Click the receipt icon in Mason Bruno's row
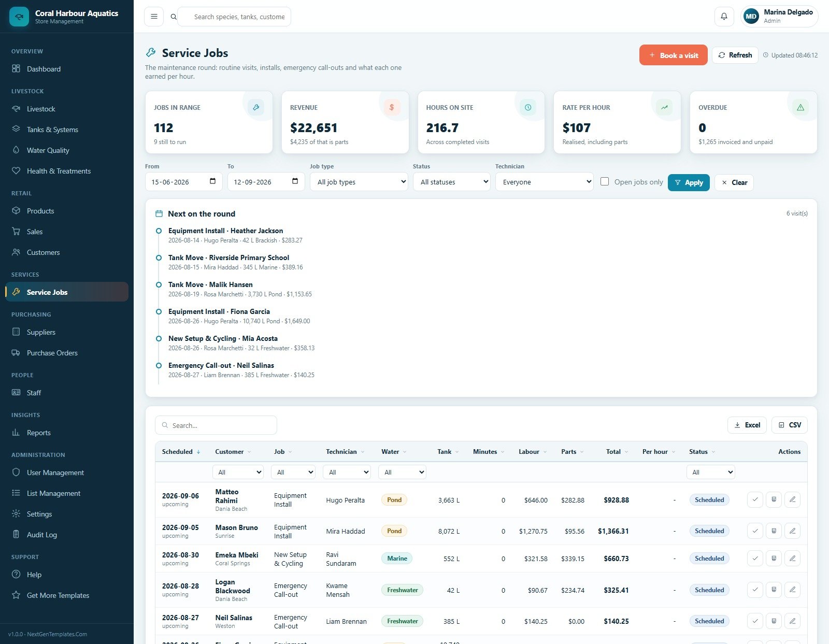Viewport: 829px width, 644px height. click(774, 531)
